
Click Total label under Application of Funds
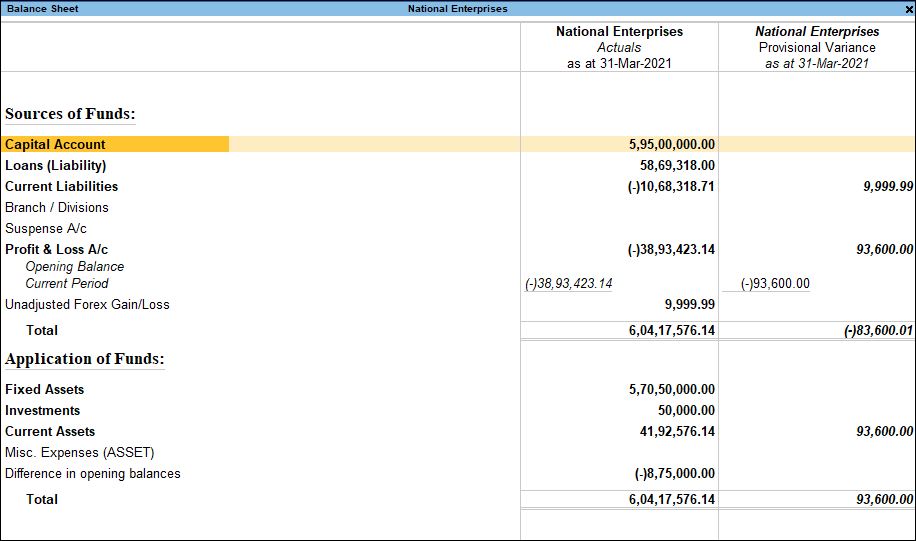pos(41,499)
